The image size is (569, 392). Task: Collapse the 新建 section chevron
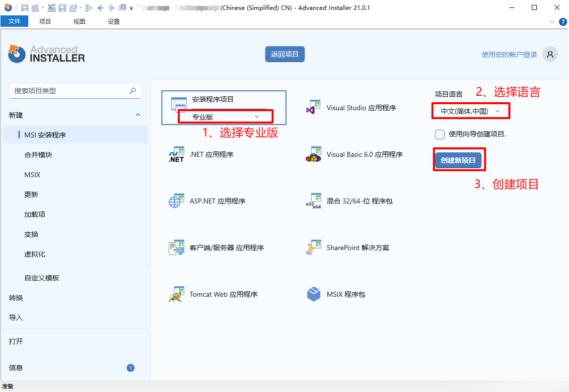[138, 115]
